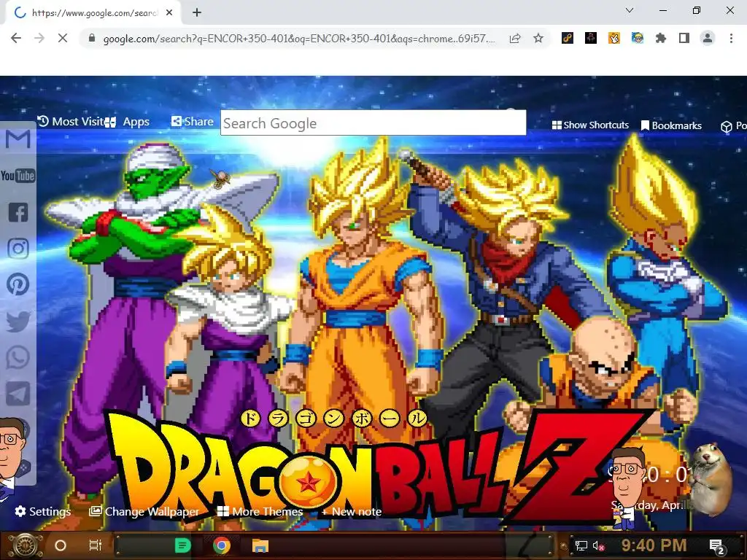The width and height of the screenshot is (747, 560).
Task: Open Facebook from the left sidebar
Action: click(x=18, y=212)
